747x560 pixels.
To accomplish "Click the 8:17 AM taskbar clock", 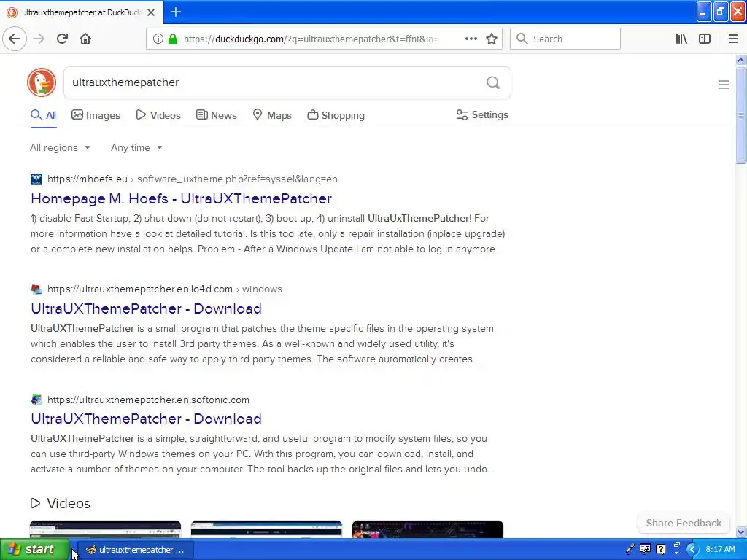I will (x=720, y=549).
